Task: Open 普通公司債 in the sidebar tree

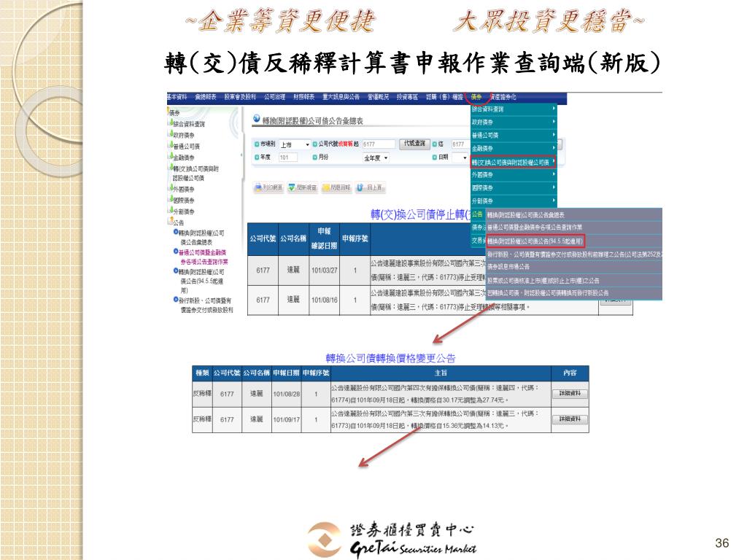Action: tap(186, 146)
